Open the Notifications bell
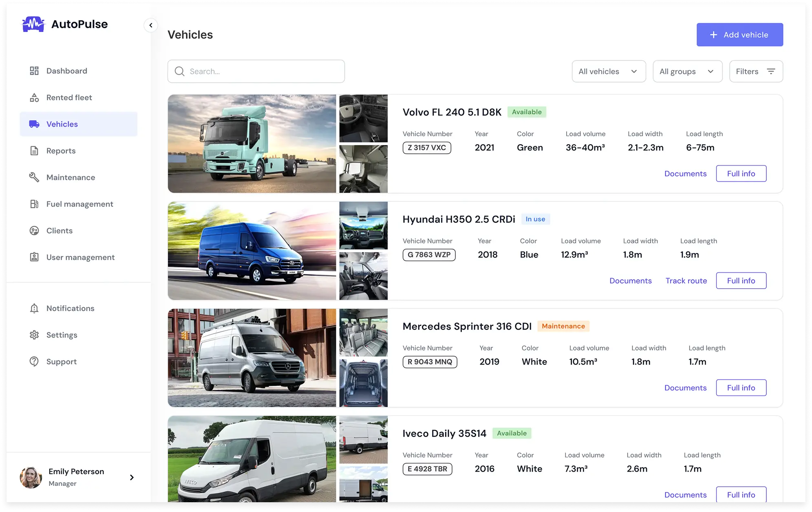This screenshot has width=812, height=512. [34, 308]
